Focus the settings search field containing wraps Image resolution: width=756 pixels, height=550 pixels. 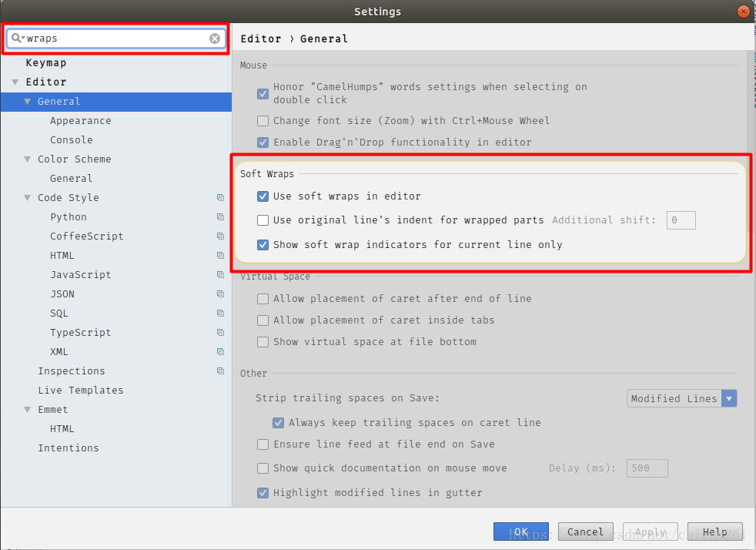click(115, 39)
